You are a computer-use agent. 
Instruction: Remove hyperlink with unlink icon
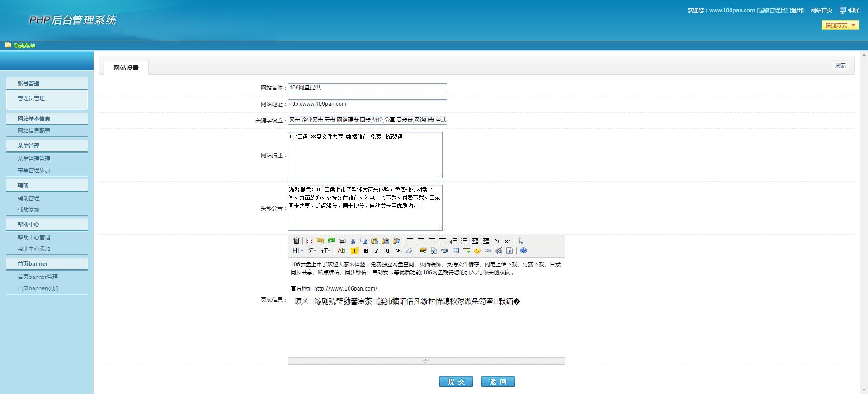[499, 251]
